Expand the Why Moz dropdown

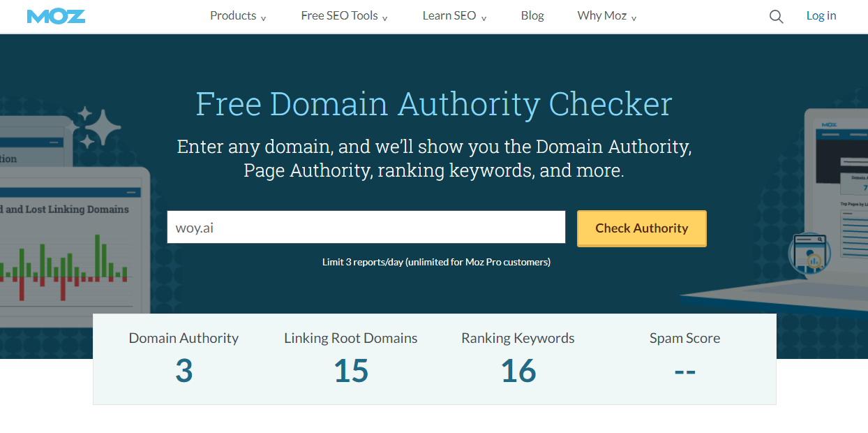(607, 16)
